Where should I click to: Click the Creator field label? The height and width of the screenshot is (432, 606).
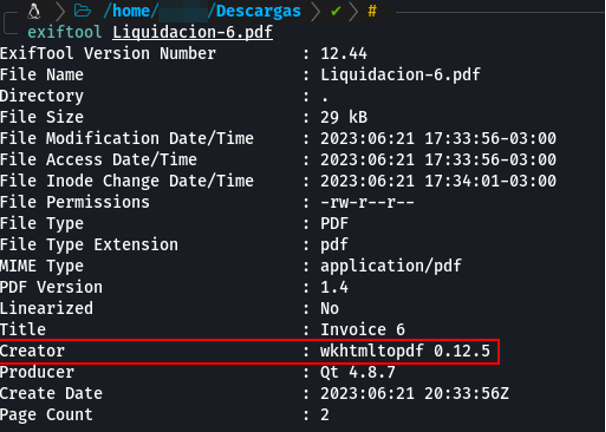[32, 351]
